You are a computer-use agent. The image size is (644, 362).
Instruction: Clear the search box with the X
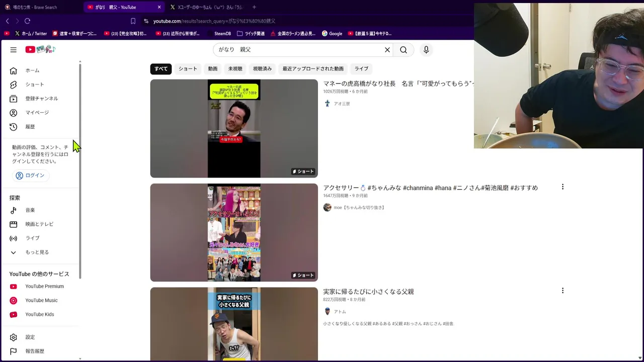point(387,50)
